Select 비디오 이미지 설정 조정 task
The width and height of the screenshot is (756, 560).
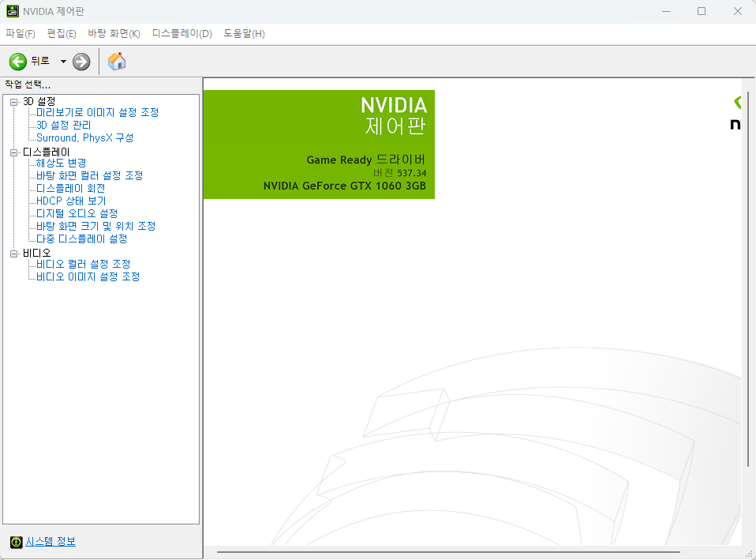pyautogui.click(x=88, y=276)
